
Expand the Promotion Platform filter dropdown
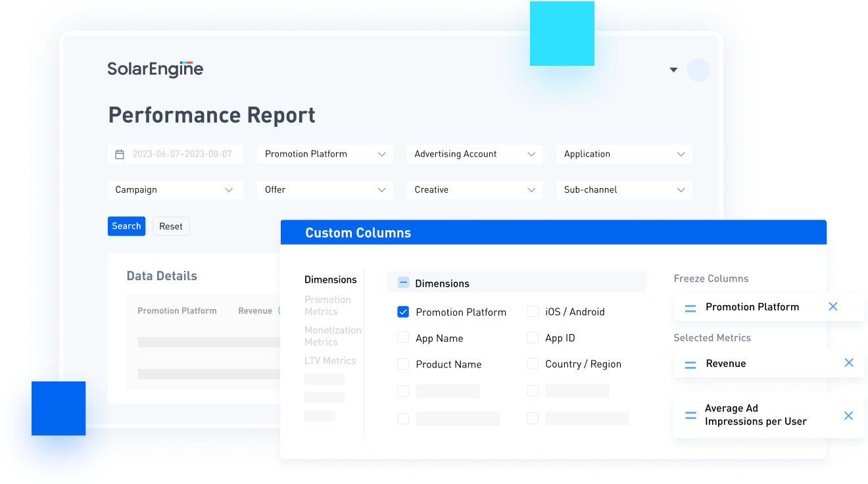(x=325, y=155)
